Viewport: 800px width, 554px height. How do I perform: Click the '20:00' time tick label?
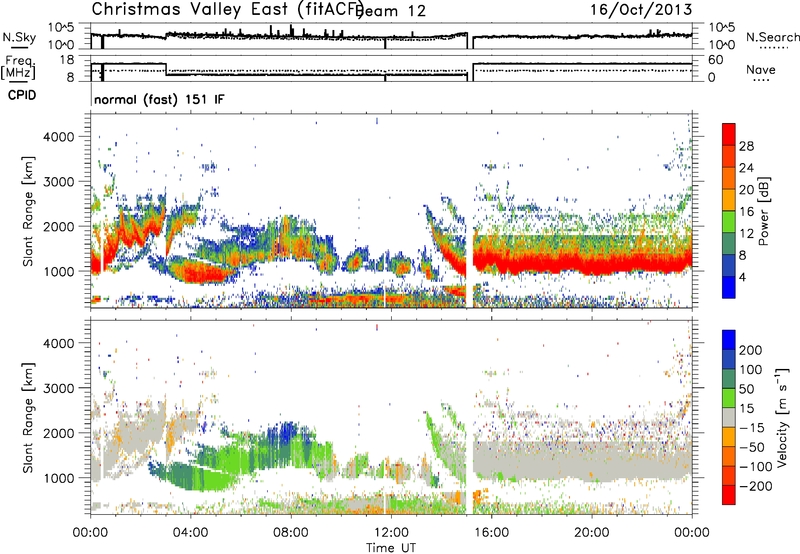pyautogui.click(x=592, y=533)
